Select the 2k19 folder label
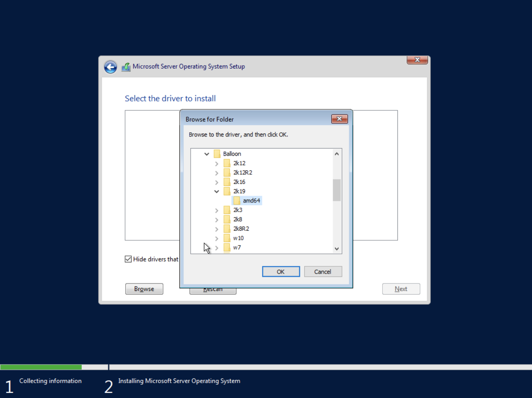Viewport: 532px width, 398px height. [239, 191]
